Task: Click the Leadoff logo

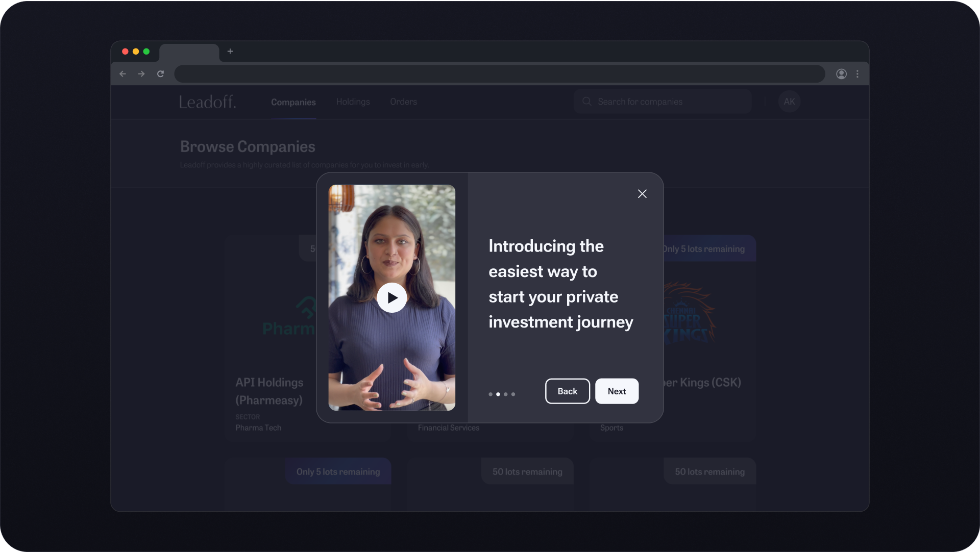Action: click(207, 102)
